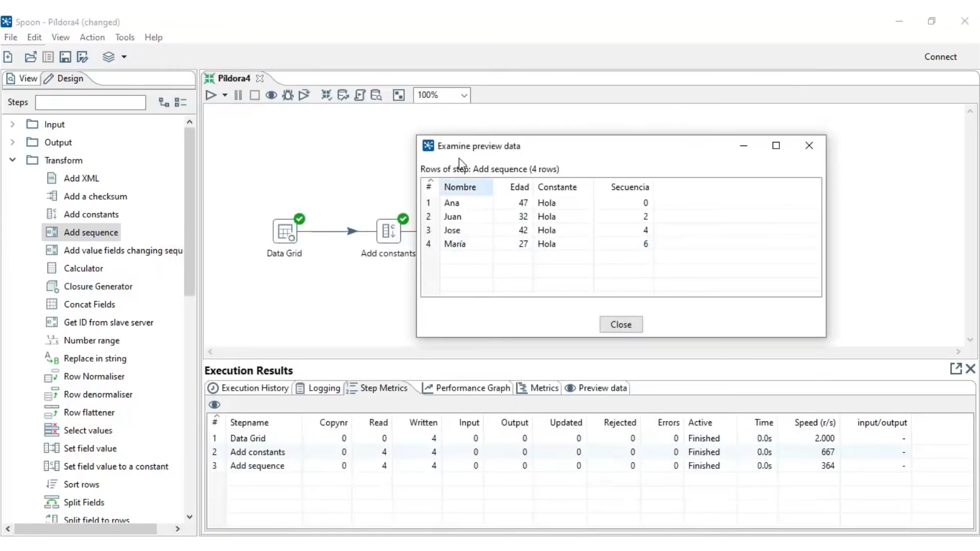
Task: Click inside the Steps search field
Action: [90, 102]
